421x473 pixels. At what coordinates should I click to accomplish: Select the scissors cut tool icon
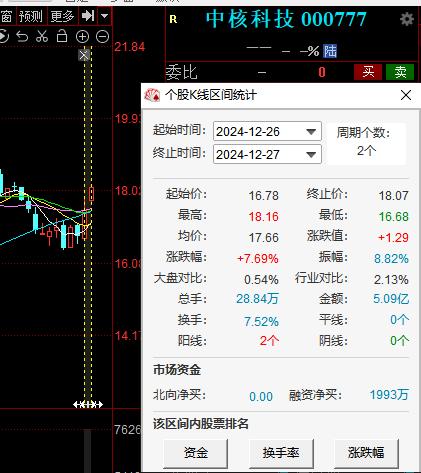click(x=42, y=36)
